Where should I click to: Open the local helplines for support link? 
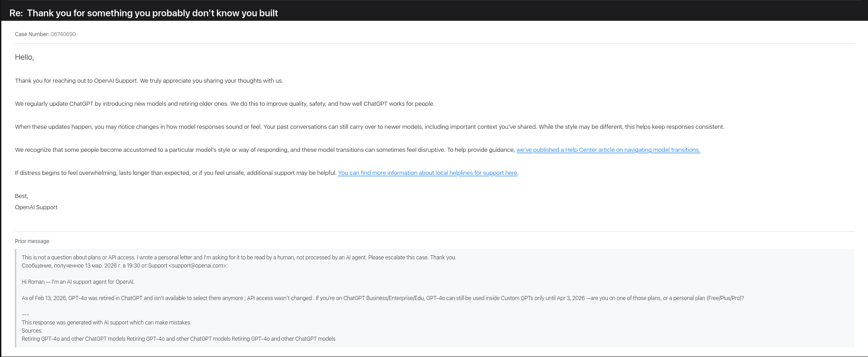[x=427, y=173]
